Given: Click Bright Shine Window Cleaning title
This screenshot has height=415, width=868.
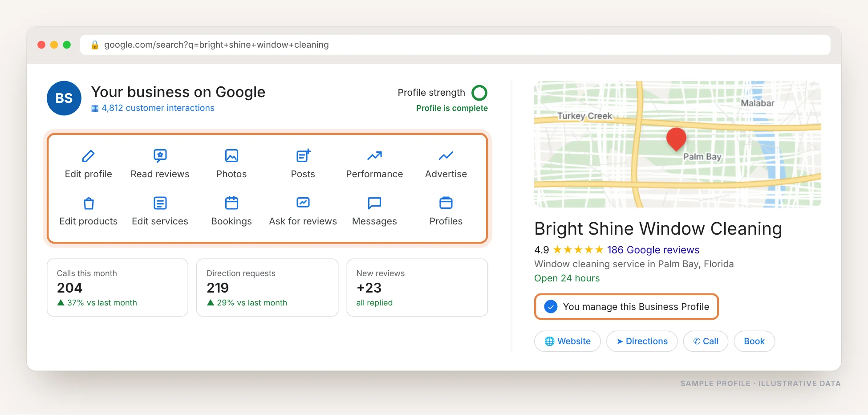Looking at the screenshot, I should point(658,228).
